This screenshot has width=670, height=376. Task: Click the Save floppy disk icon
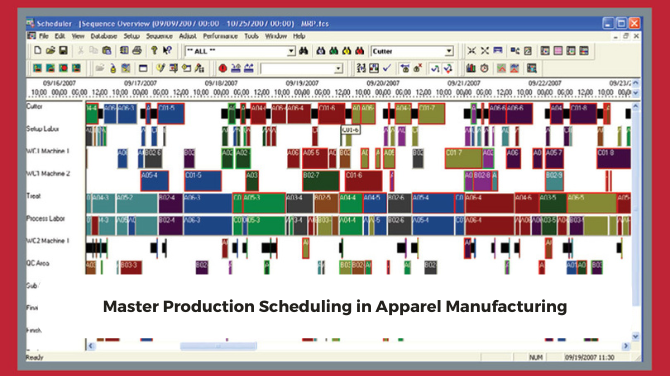pyautogui.click(x=63, y=51)
